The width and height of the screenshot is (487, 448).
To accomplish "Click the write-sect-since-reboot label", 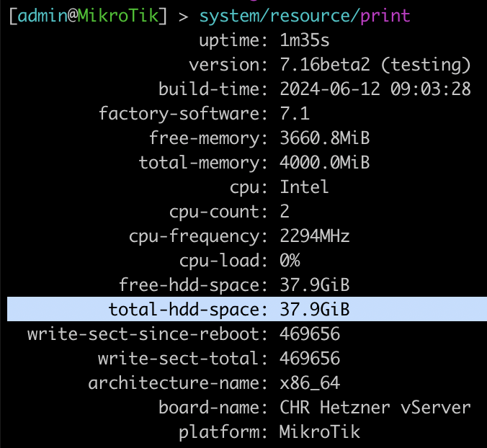I will tap(147, 334).
